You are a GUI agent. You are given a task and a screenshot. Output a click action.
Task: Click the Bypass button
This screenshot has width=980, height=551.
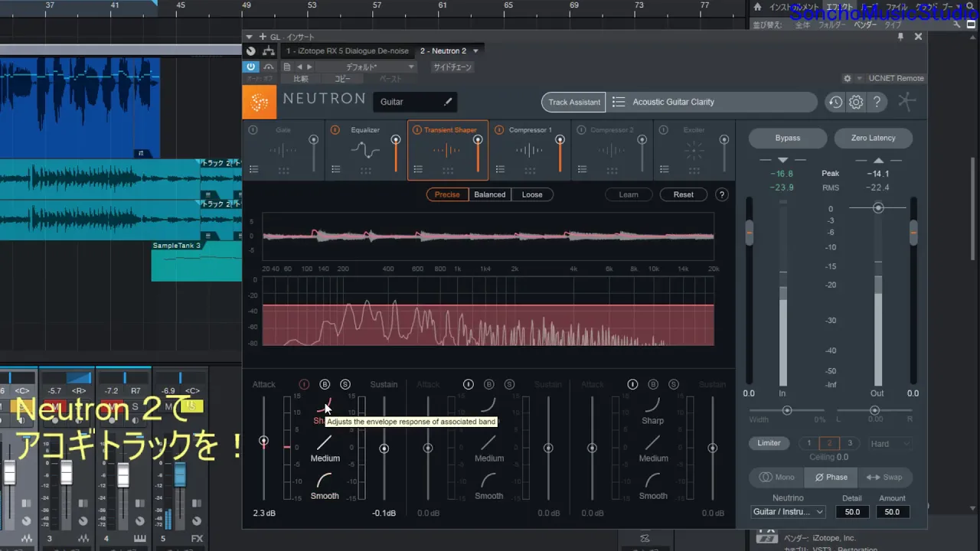pos(788,138)
